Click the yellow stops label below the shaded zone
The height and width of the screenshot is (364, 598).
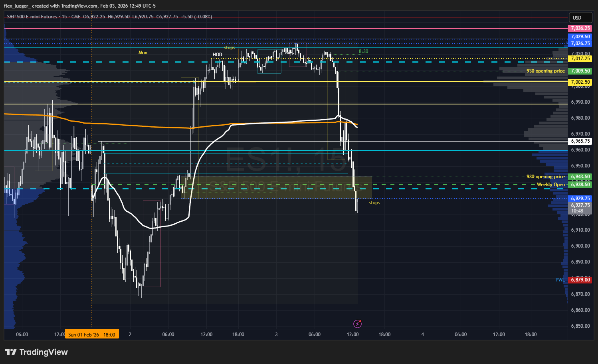tap(374, 203)
